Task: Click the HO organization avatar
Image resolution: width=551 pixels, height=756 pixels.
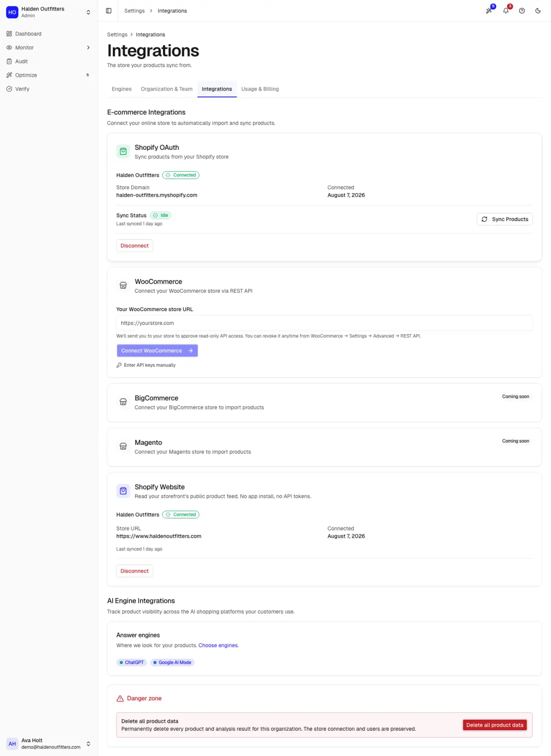Action: point(12,12)
